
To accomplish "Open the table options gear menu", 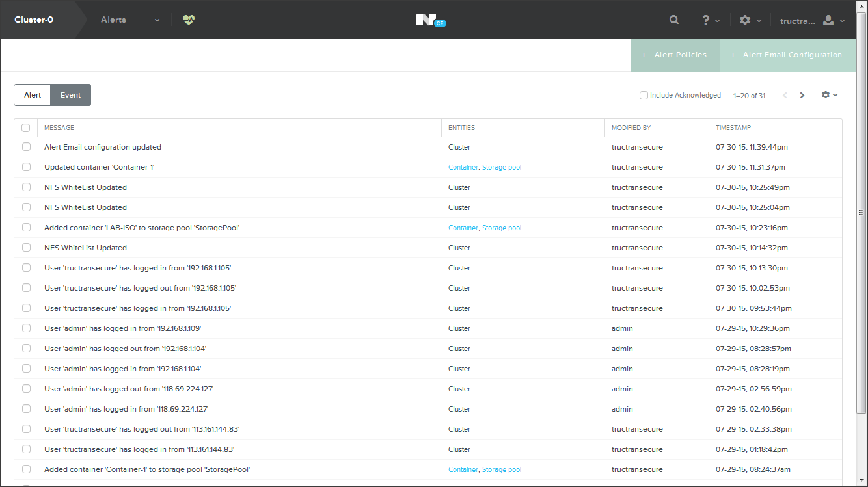I will (x=829, y=95).
